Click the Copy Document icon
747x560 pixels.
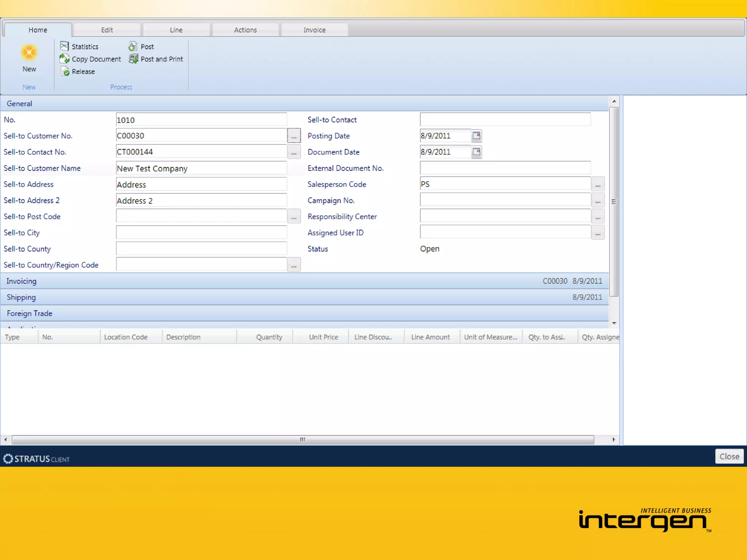[x=65, y=59]
